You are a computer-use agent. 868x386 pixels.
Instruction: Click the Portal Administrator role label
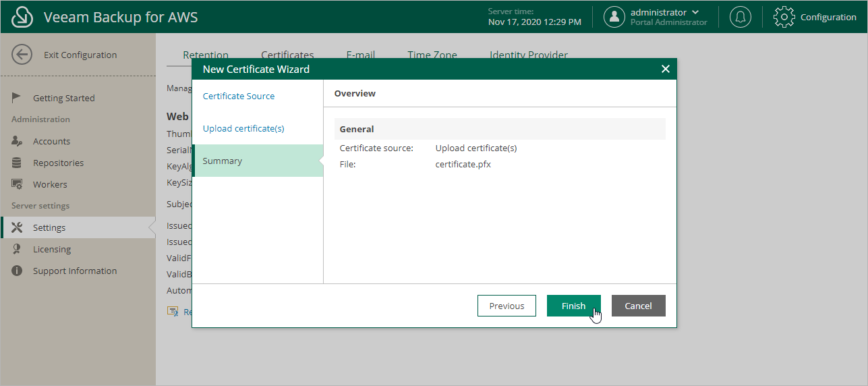coord(669,22)
